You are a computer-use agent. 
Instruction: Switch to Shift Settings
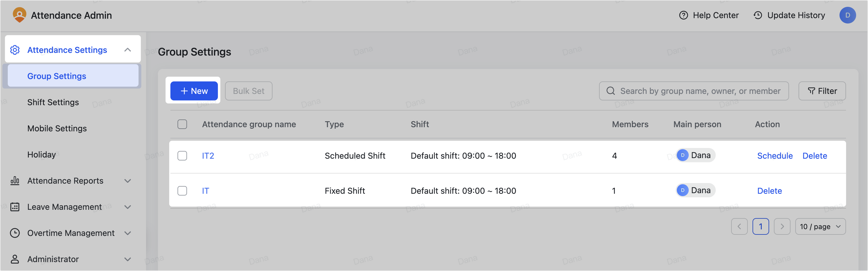pos(53,102)
